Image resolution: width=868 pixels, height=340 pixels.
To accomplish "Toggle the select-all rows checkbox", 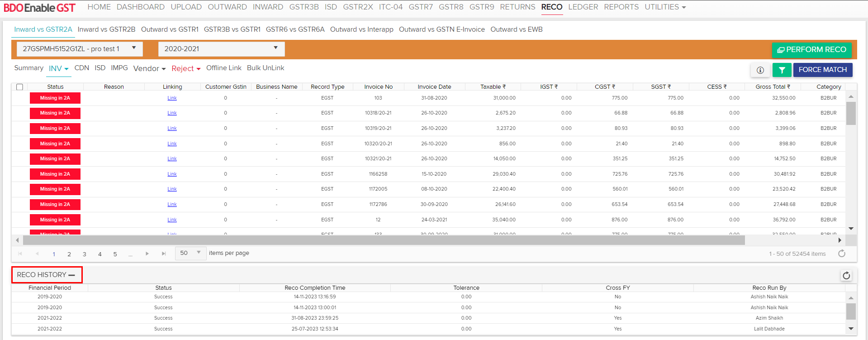I will 19,87.
